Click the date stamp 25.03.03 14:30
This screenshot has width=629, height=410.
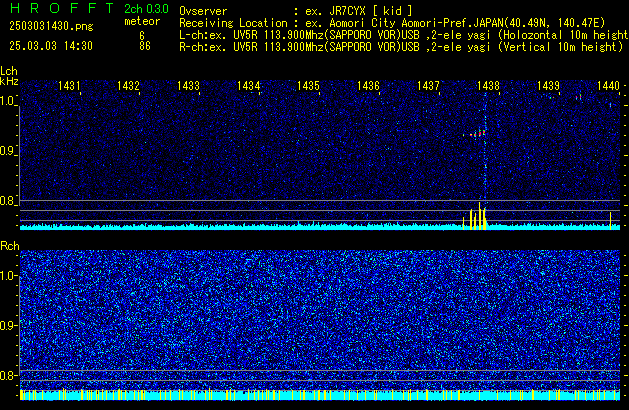51,46
